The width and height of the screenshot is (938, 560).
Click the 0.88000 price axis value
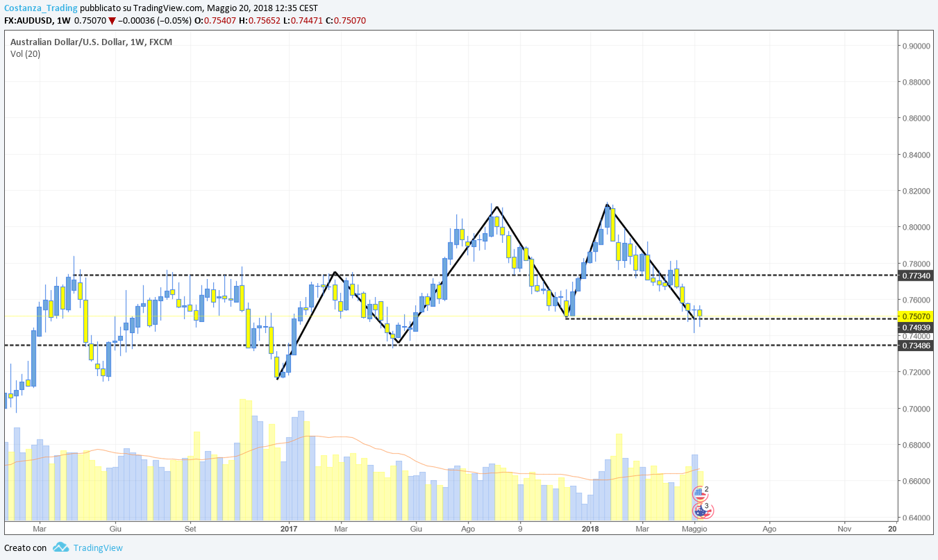(916, 82)
